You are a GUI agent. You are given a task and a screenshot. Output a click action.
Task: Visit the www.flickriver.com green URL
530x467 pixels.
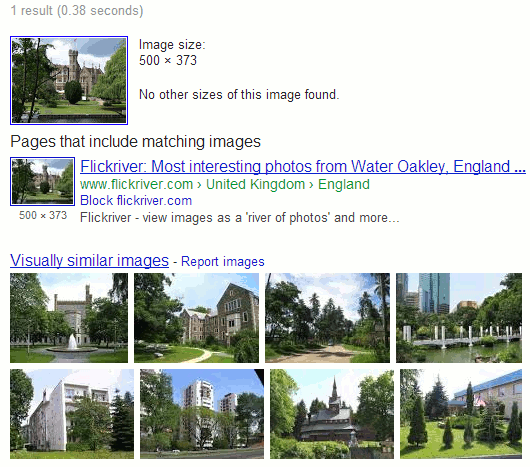137,185
